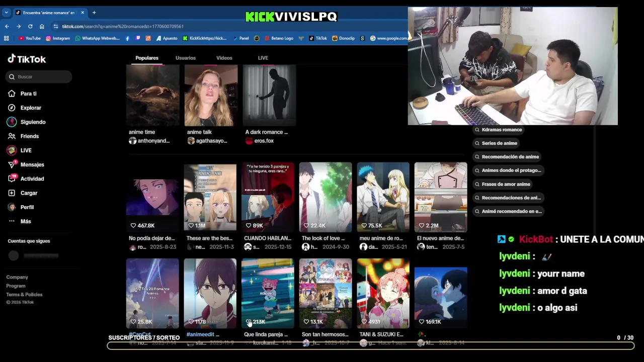The height and width of the screenshot is (362, 644).
Task: Open the 'anime talk' video thumbnail
Action: 211,95
